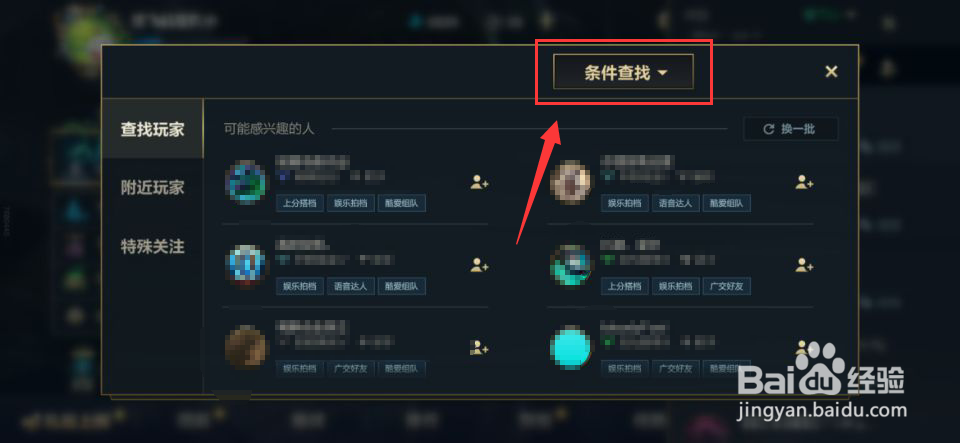This screenshot has width=960, height=443.
Task: Switch to the 附近玩家 tab
Action: point(152,187)
